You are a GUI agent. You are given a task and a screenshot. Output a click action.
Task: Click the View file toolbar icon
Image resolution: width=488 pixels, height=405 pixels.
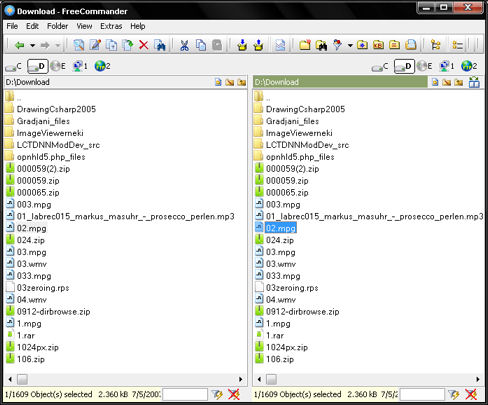click(79, 45)
